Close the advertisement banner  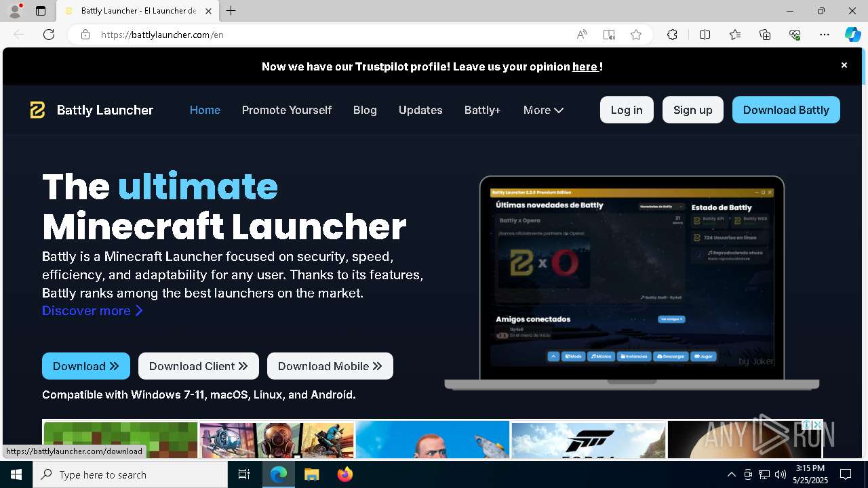pos(818,424)
